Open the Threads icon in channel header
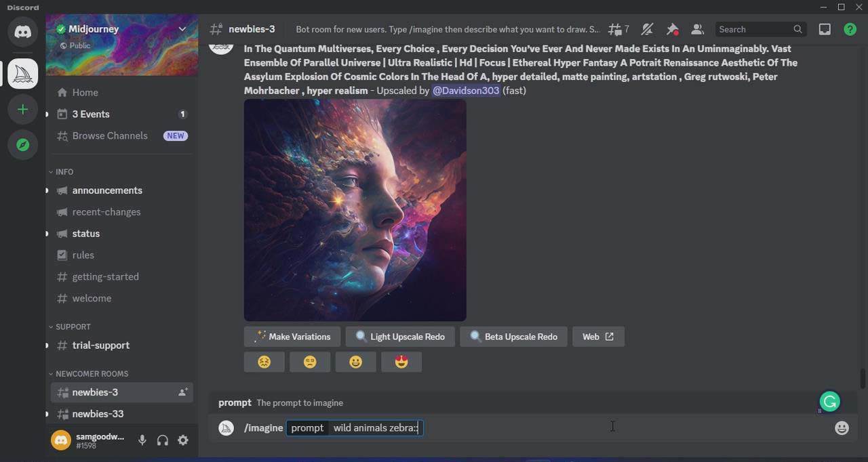The image size is (868, 462). (616, 29)
